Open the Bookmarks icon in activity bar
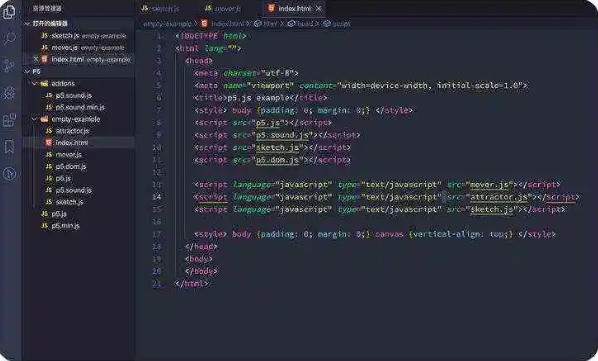Viewport: 598px width, 361px height. pos(9,147)
